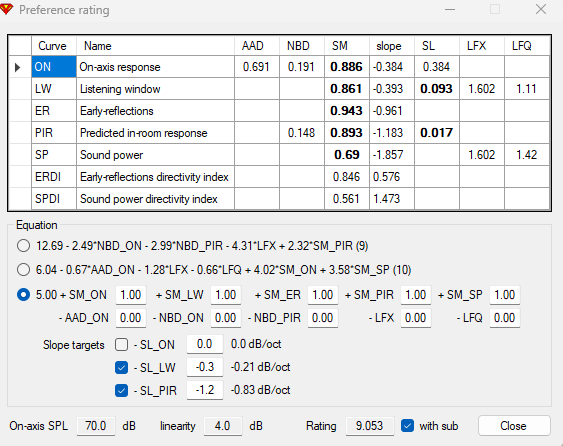
Task: Select the custom 5.00 + SM_ON equation radio
Action: (23, 295)
